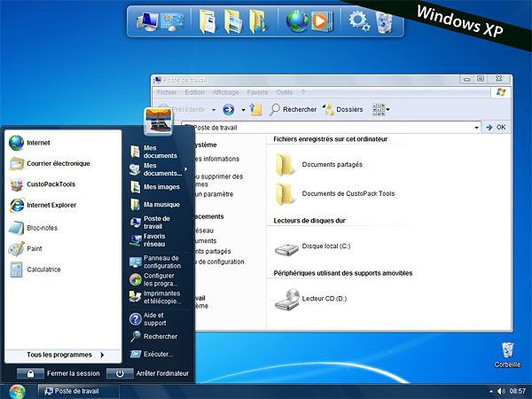Open Calculatrice from start menu
532x399 pixels.
point(63,270)
